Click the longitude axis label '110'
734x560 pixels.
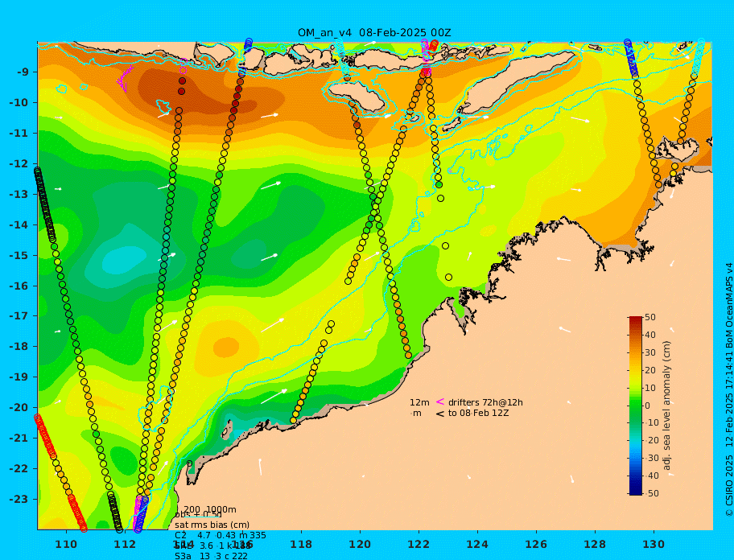[67, 544]
